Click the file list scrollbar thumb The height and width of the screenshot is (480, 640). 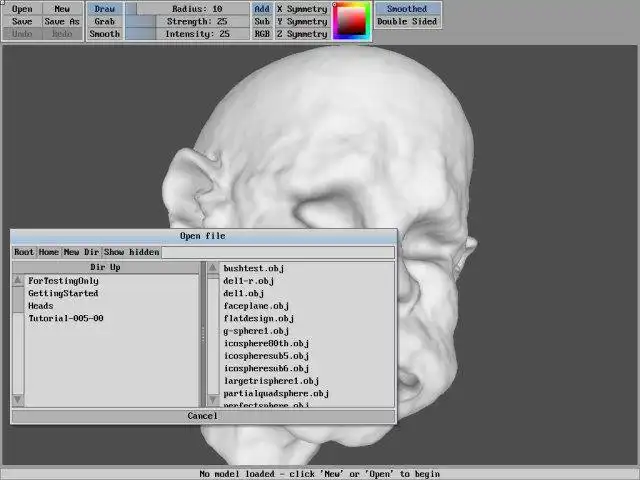coord(213,276)
